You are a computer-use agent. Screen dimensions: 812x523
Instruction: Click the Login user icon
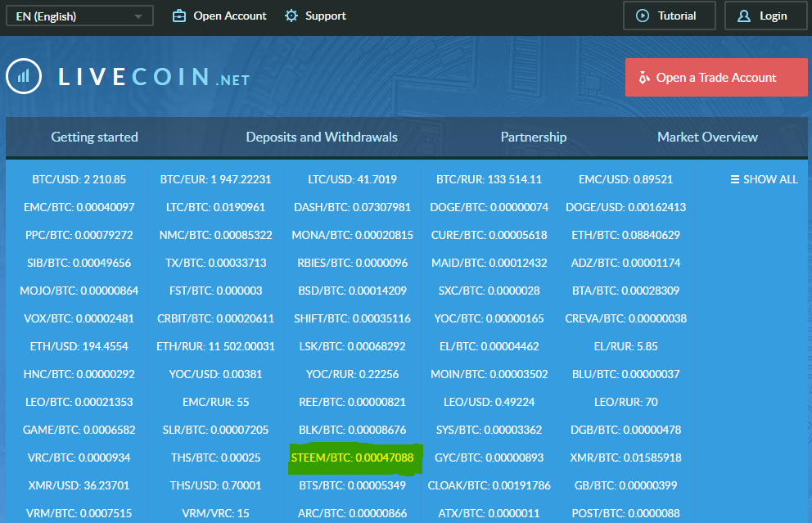coord(744,16)
